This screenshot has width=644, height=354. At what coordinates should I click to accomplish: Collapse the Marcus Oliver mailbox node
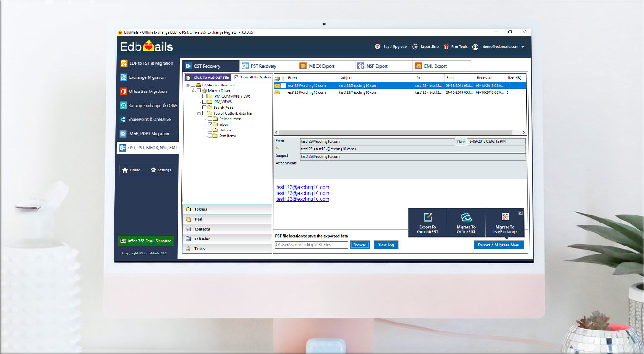tap(193, 91)
